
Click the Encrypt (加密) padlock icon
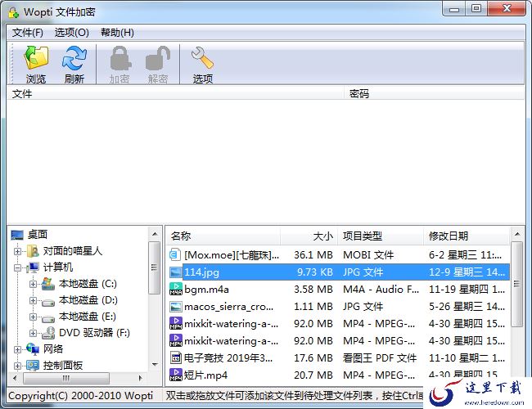(x=119, y=58)
